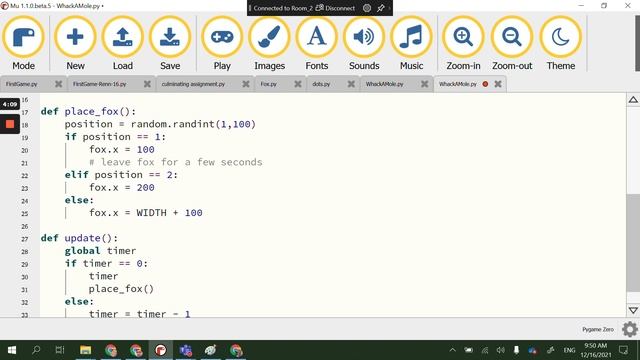Stop the screen recording
The image size is (640, 360).
tap(10, 124)
